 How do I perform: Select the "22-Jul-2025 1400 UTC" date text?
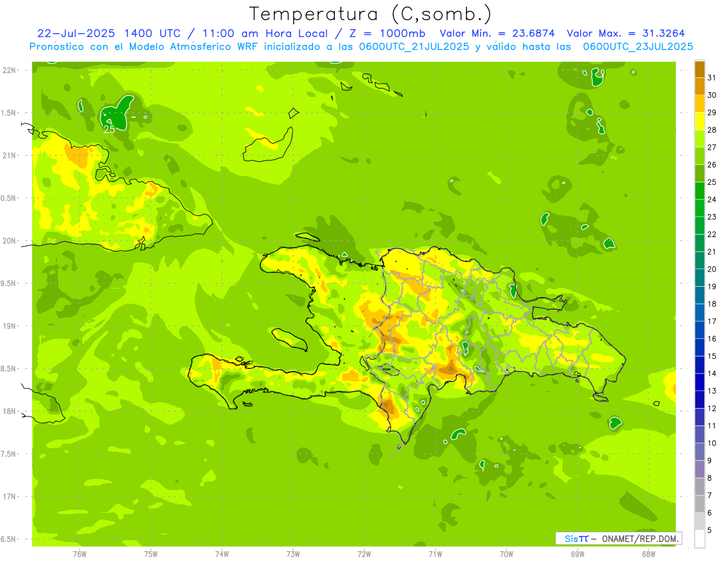click(x=109, y=33)
